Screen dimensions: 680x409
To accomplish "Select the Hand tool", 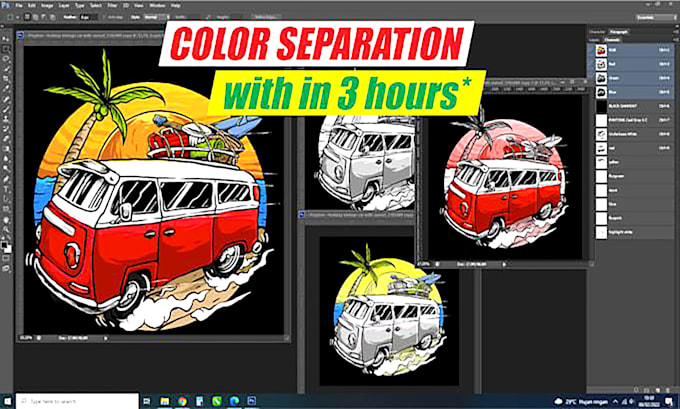I will [6, 219].
